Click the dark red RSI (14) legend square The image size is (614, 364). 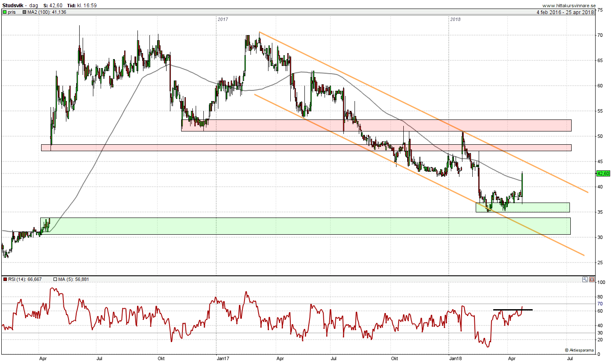pyautogui.click(x=5, y=279)
